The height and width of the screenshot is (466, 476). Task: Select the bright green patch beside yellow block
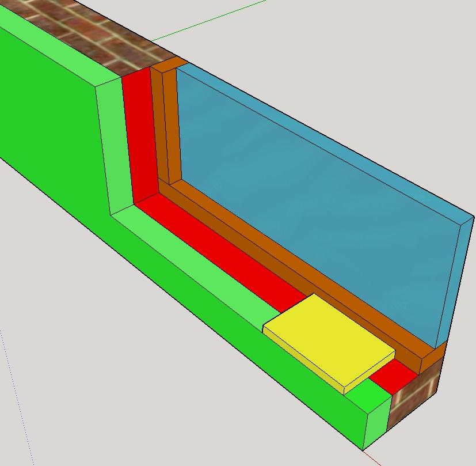[x=368, y=397]
